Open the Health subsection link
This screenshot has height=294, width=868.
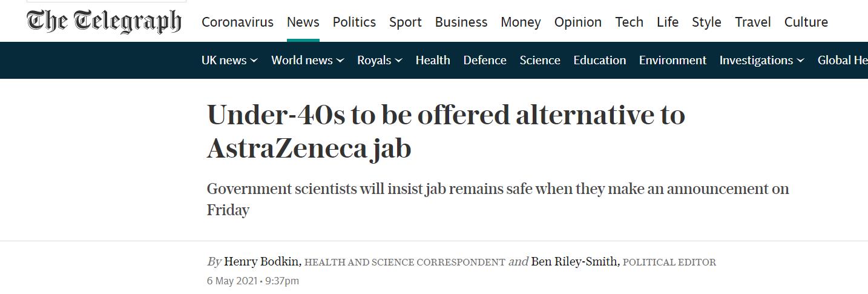pyautogui.click(x=433, y=60)
